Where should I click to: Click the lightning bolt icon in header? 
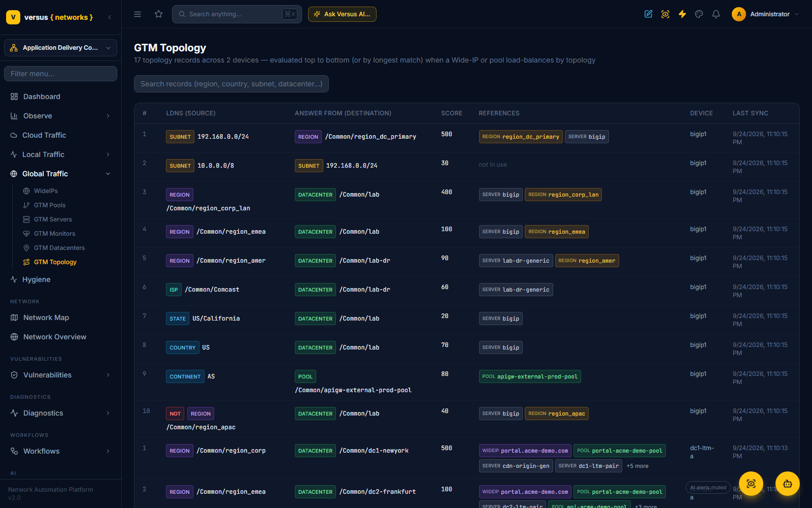(682, 14)
